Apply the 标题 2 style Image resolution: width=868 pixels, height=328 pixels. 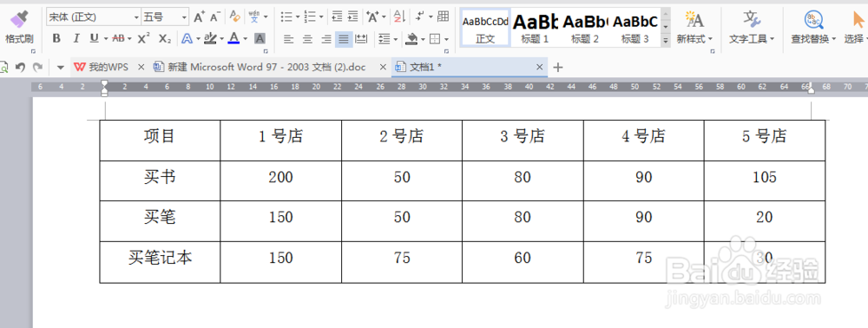(x=584, y=27)
